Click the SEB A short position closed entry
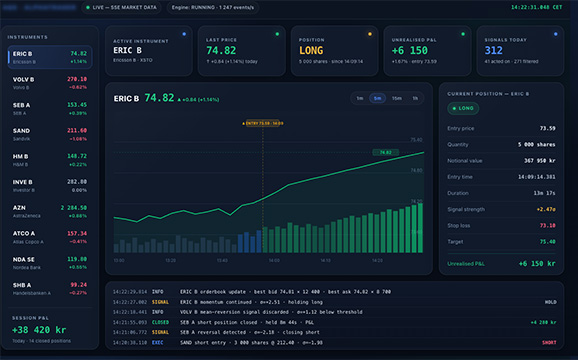The width and height of the screenshot is (578, 360). [334, 322]
